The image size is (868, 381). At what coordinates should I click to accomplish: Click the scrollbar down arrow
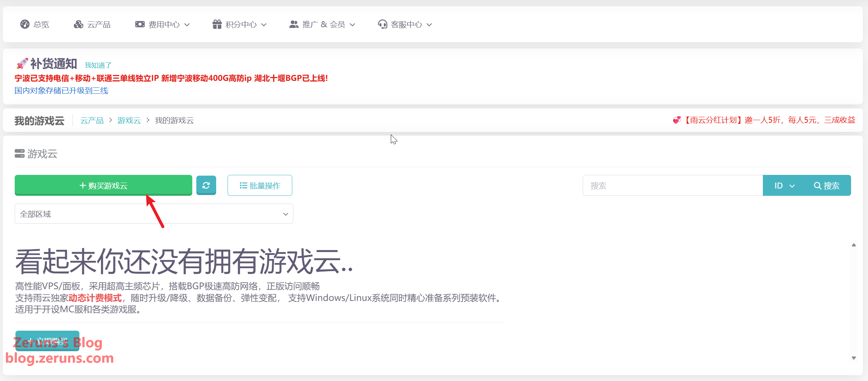854,358
